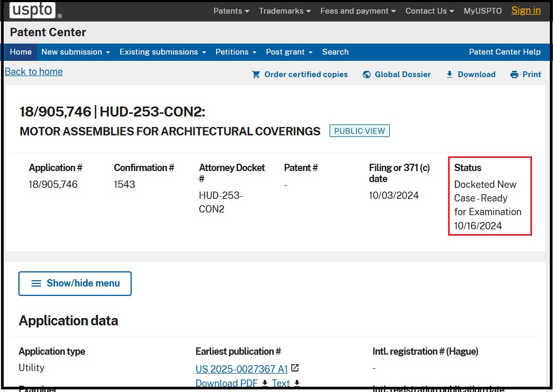Image resolution: width=553 pixels, height=392 pixels.
Task: Click the Application type label
Action: click(52, 352)
